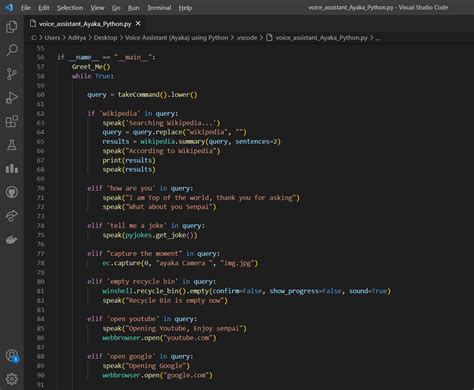The image size is (474, 390).
Task: Click takeCommand().lower() on line 60
Action: 157,95
